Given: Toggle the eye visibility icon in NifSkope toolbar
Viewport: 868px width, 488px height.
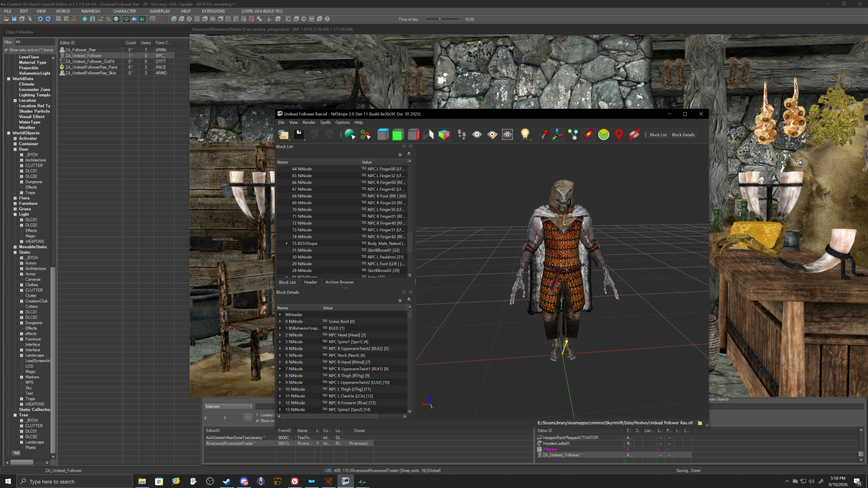Looking at the screenshot, I should click(477, 135).
